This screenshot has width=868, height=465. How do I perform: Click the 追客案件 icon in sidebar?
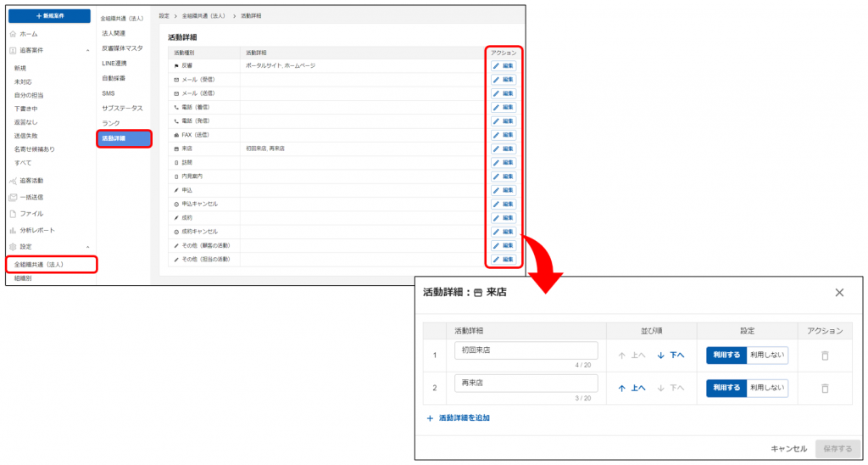tap(13, 50)
